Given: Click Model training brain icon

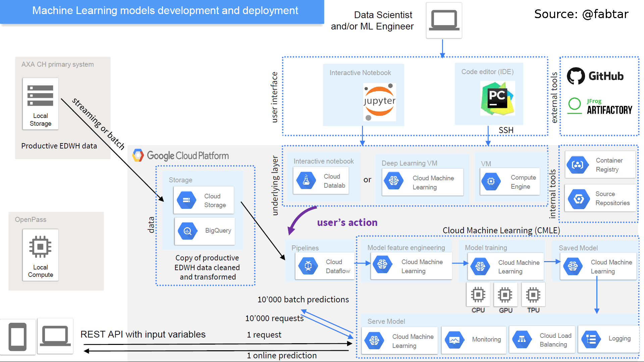Looking at the screenshot, I should tap(480, 266).
